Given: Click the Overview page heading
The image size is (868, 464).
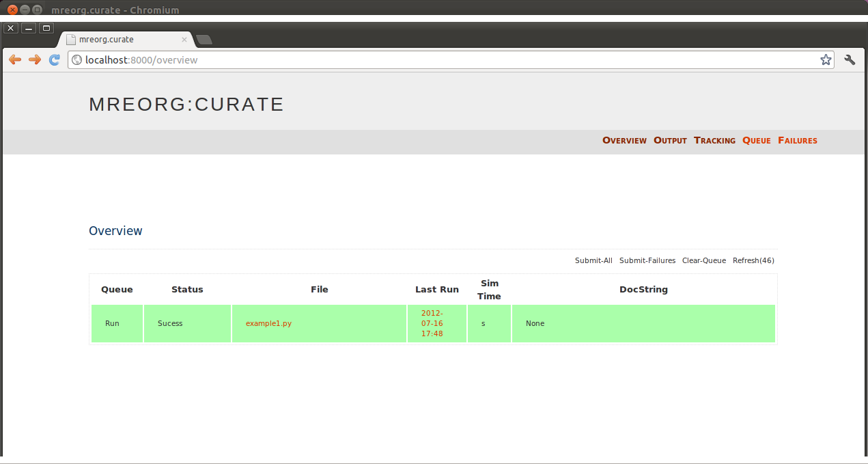Looking at the screenshot, I should [115, 231].
